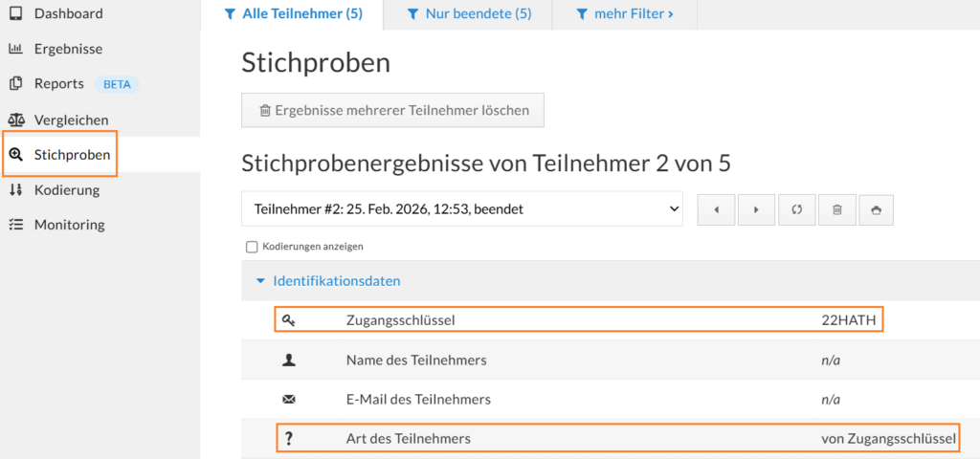Open Dashboard in the sidebar
Image resolution: width=980 pixels, height=459 pixels.
point(68,13)
